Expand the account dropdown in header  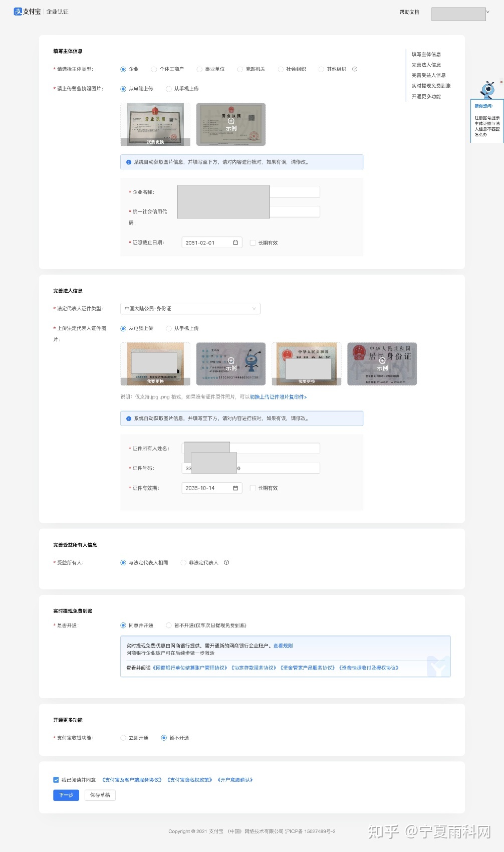coord(487,12)
